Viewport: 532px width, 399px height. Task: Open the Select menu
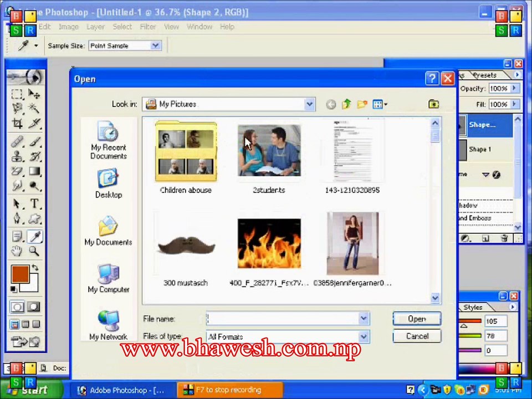click(x=122, y=27)
